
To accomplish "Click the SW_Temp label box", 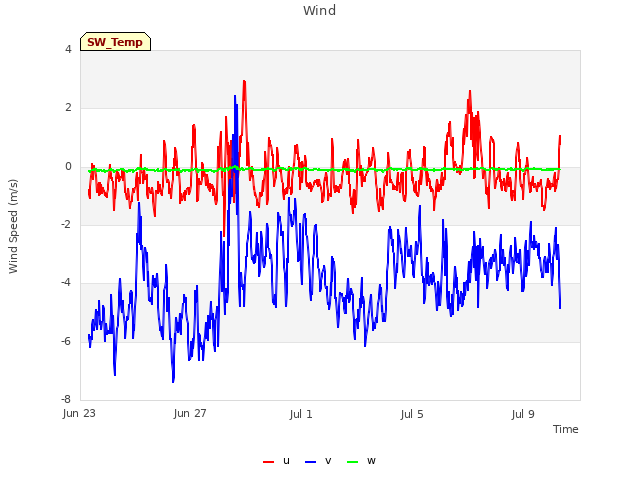I will coord(116,42).
